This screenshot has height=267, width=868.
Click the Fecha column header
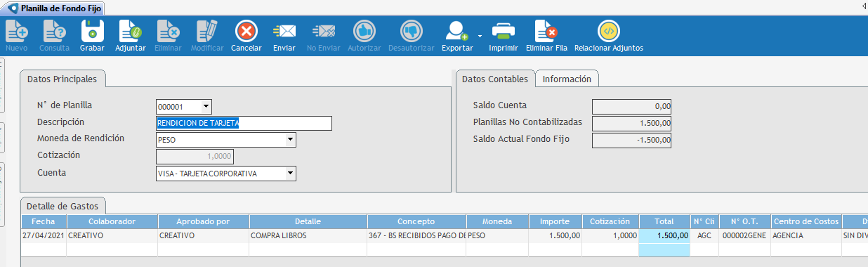coord(44,221)
